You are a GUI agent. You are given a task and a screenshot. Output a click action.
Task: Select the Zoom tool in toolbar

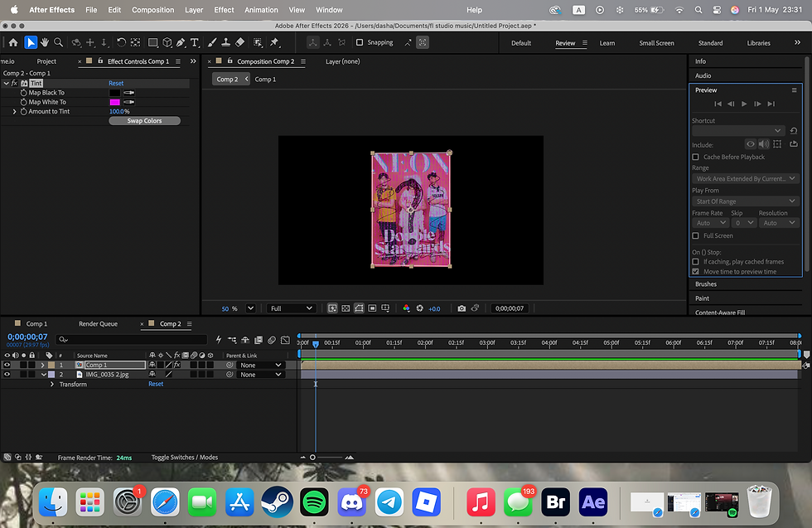coord(59,42)
